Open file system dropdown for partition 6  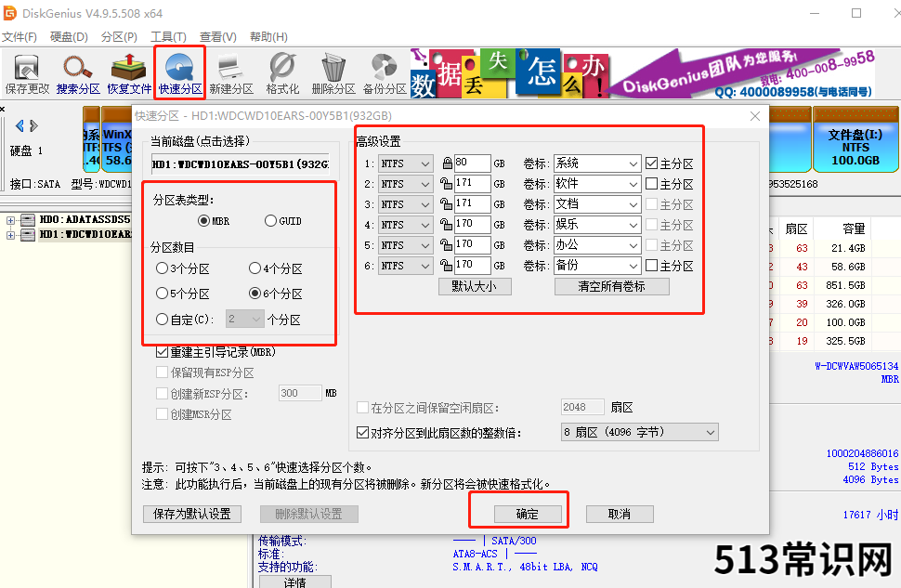click(x=405, y=266)
